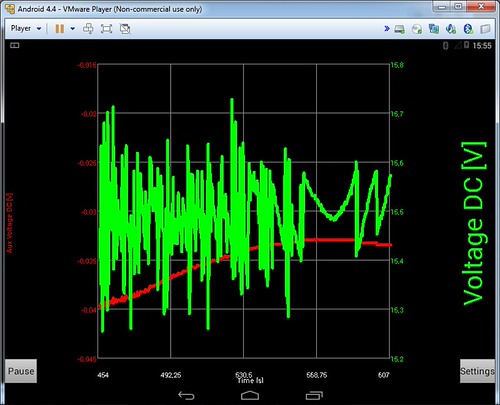Click the Android clock showing 15:55
This screenshot has height=405, width=500.
pos(482,46)
